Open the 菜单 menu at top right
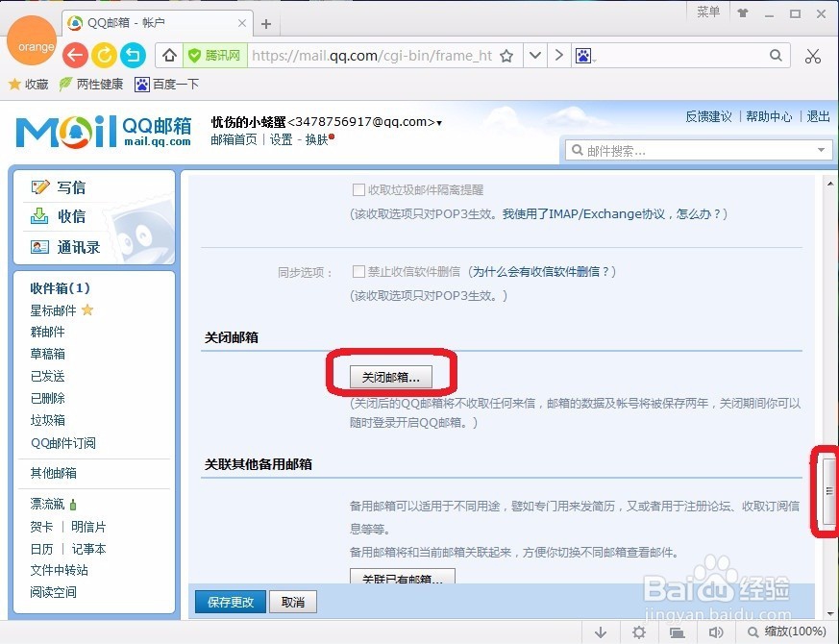 pos(708,13)
